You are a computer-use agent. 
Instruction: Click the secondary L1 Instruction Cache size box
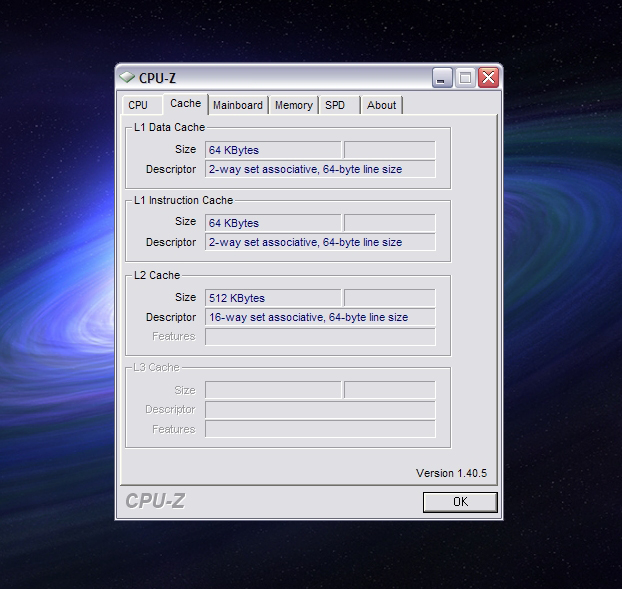390,223
